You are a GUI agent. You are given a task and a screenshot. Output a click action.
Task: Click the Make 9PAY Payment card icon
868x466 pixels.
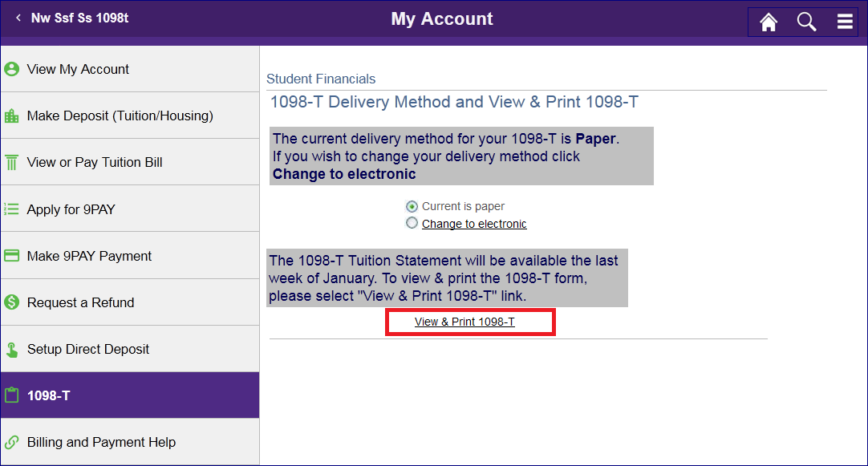pyautogui.click(x=11, y=256)
